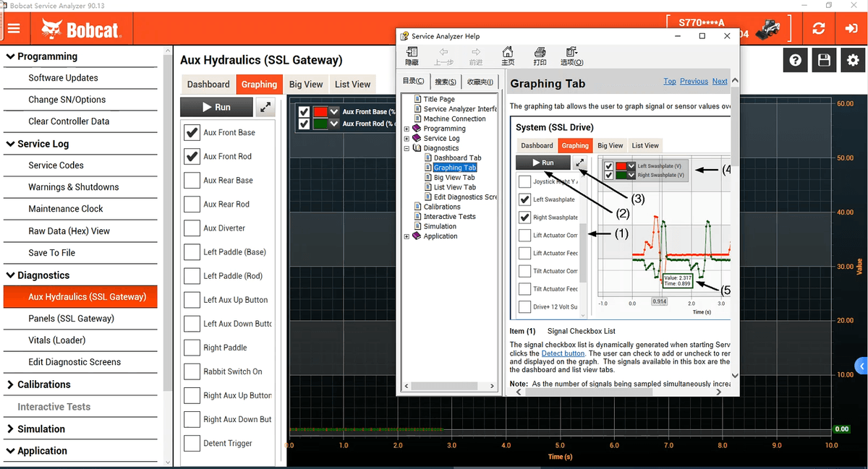Image resolution: width=868 pixels, height=469 pixels.
Task: Switch to the Big View tab
Action: click(305, 85)
